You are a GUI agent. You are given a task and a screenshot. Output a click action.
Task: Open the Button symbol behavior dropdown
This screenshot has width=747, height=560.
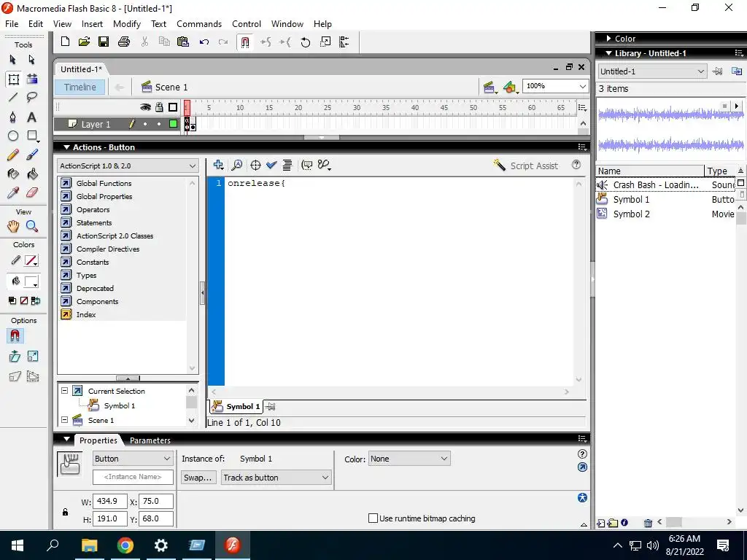tap(133, 459)
